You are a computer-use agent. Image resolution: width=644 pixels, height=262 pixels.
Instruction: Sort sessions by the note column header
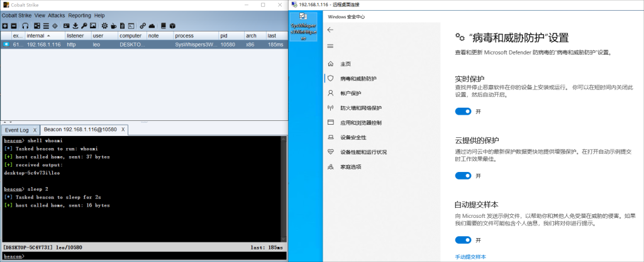[160, 36]
